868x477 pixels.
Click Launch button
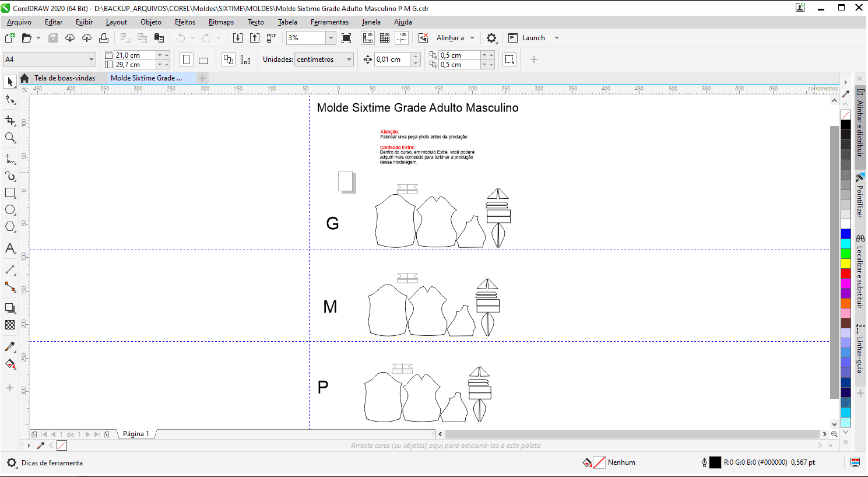(x=527, y=38)
